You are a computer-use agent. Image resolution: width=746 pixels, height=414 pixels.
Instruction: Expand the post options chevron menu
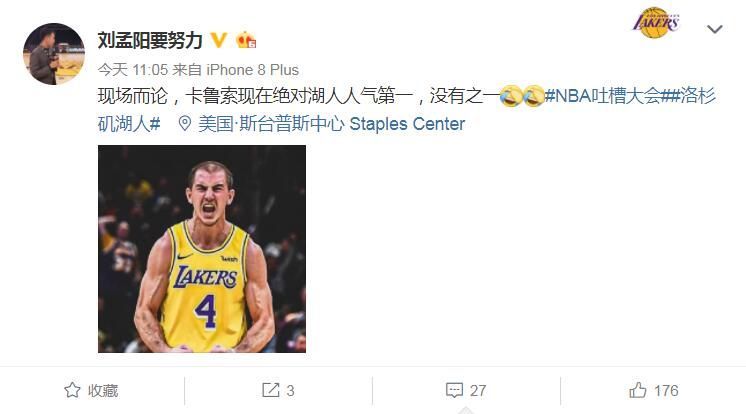tap(715, 30)
